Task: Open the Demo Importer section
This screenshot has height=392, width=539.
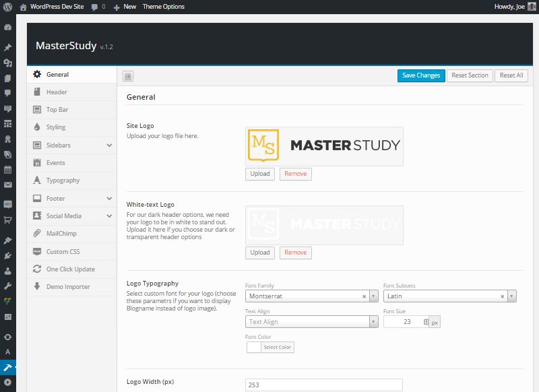Action: [72, 287]
